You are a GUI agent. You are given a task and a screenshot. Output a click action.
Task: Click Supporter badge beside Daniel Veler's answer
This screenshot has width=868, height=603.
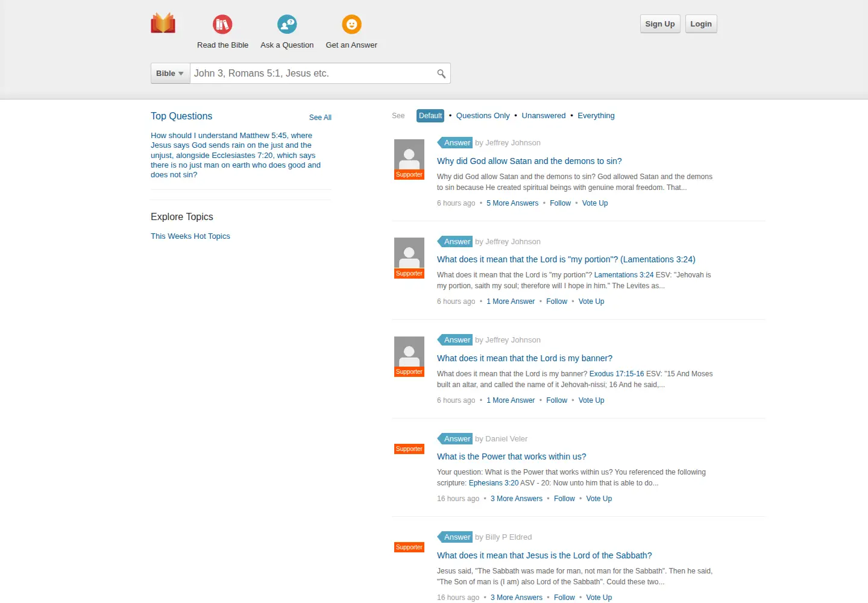click(x=409, y=449)
